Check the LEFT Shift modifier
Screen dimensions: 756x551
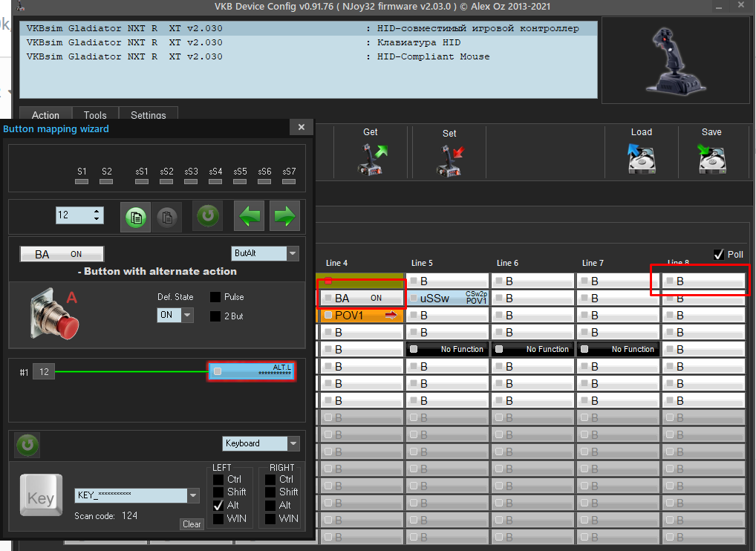pyautogui.click(x=218, y=492)
